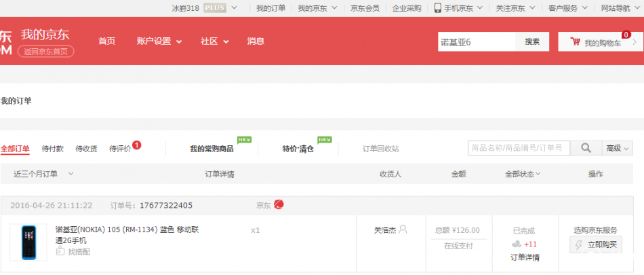This screenshot has height=275, width=644.
Task: Expand the 我的京东 top dropdown
Action: (x=334, y=8)
